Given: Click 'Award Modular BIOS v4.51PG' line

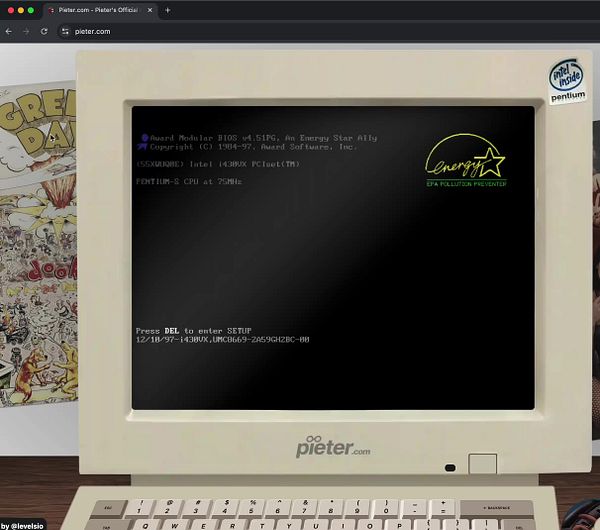Looking at the screenshot, I should tap(263, 138).
